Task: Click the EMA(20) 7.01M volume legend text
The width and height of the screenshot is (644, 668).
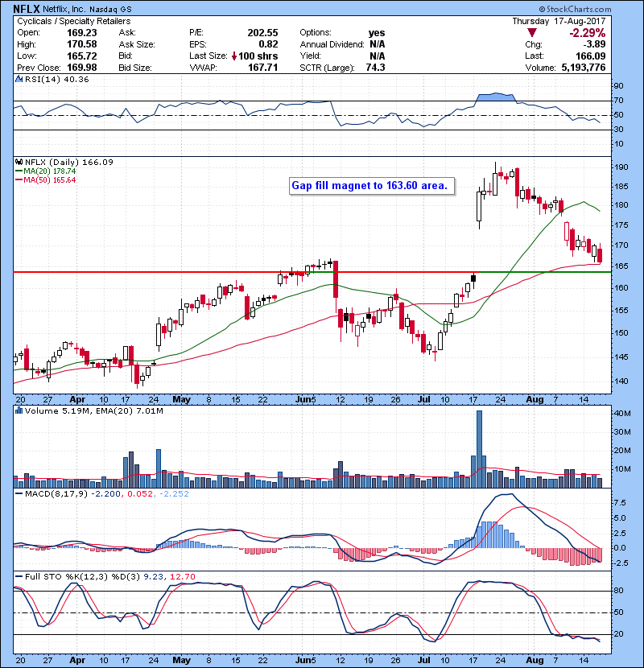Action: coord(130,411)
